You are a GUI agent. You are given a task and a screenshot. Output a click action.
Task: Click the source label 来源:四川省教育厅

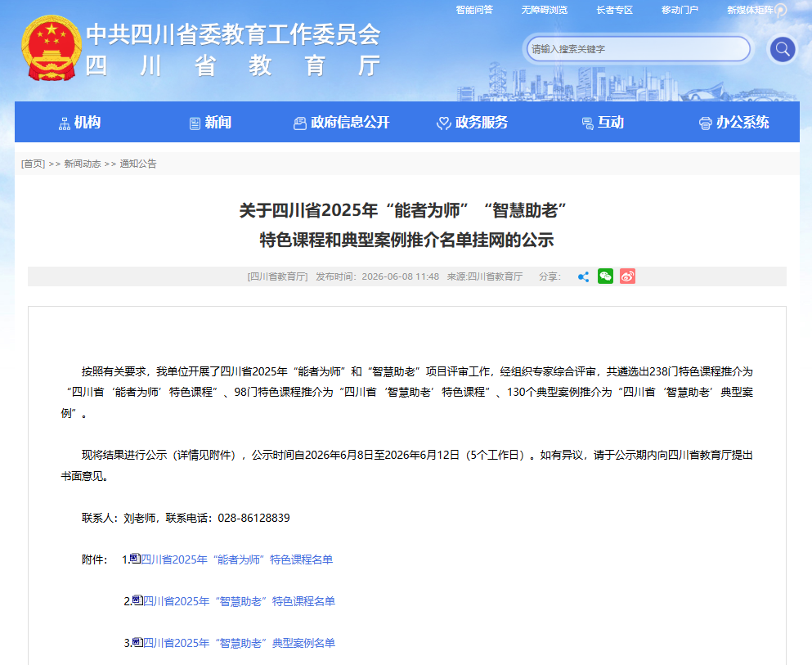[485, 276]
